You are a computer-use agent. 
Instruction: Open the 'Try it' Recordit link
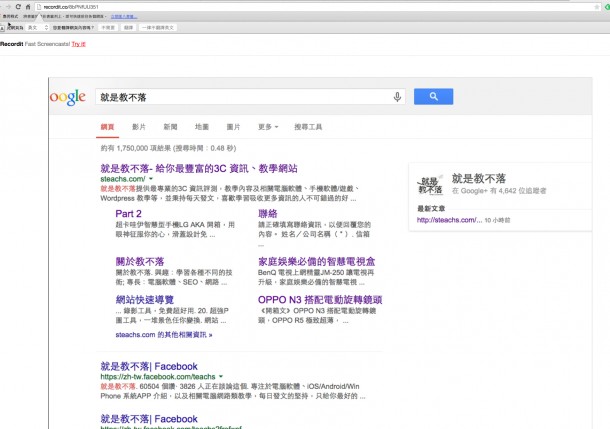click(x=78, y=44)
